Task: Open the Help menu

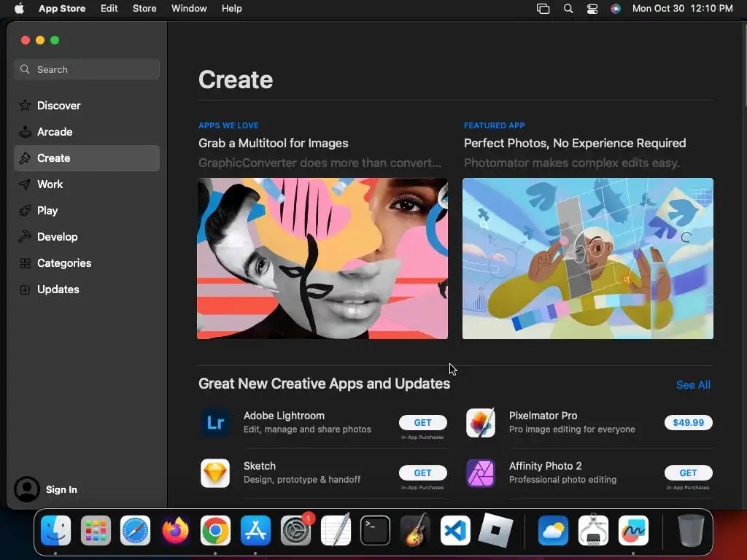Action: pos(231,8)
